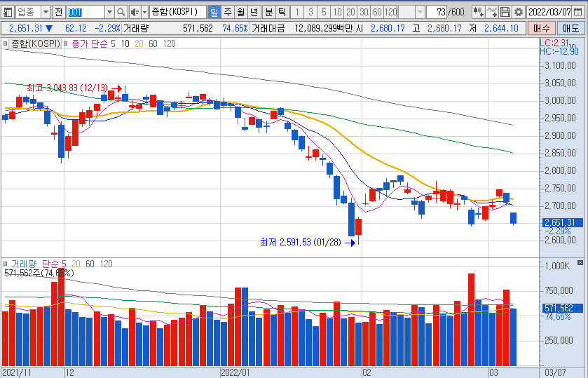The width and height of the screenshot is (588, 378).
Task: Toggle the left side panel icon
Action: [x=8, y=12]
